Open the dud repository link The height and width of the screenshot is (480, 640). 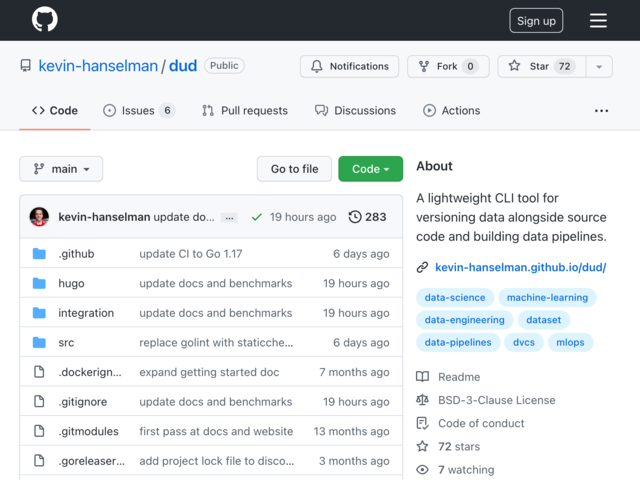pyautogui.click(x=183, y=66)
